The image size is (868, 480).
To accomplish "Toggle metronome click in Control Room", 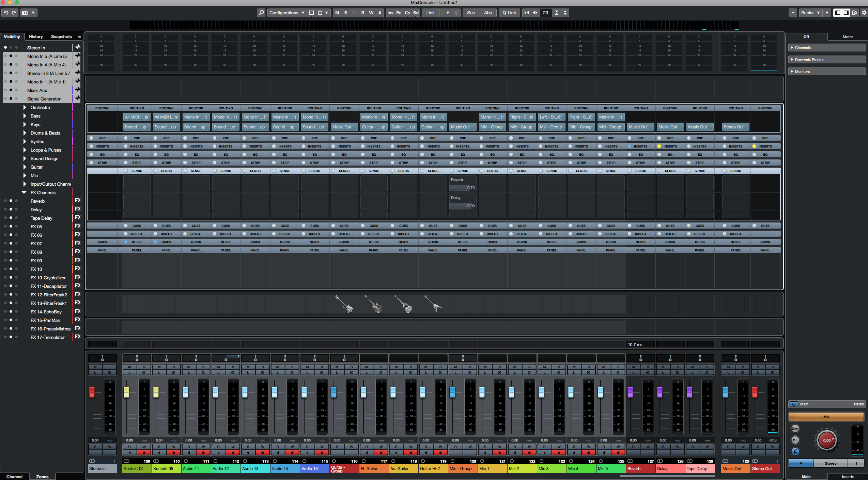I will click(795, 451).
